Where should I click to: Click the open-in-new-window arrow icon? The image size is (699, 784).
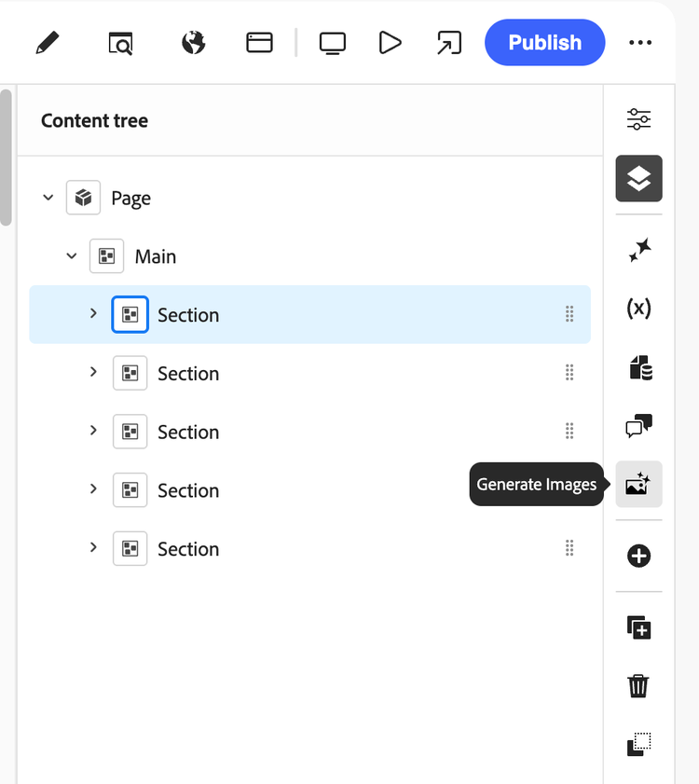pos(449,43)
